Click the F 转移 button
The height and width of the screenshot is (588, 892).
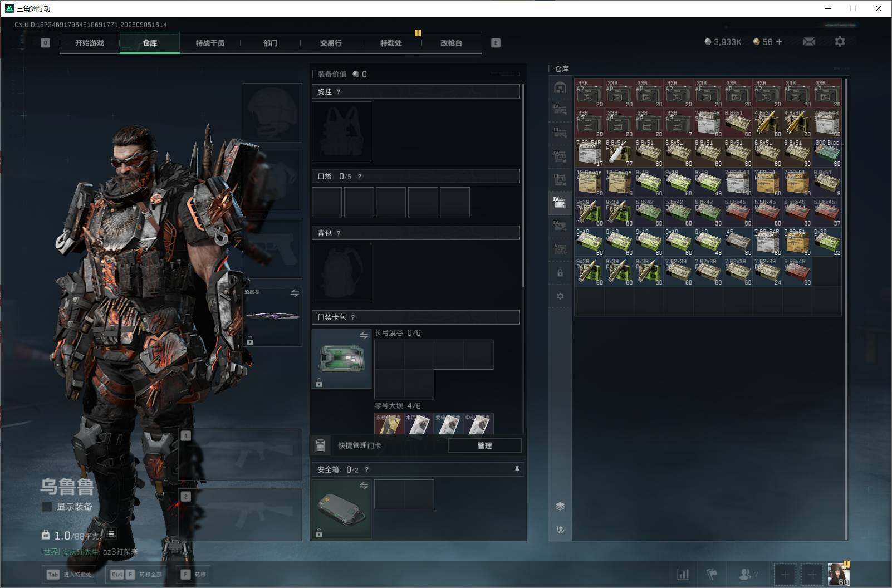[x=194, y=575]
